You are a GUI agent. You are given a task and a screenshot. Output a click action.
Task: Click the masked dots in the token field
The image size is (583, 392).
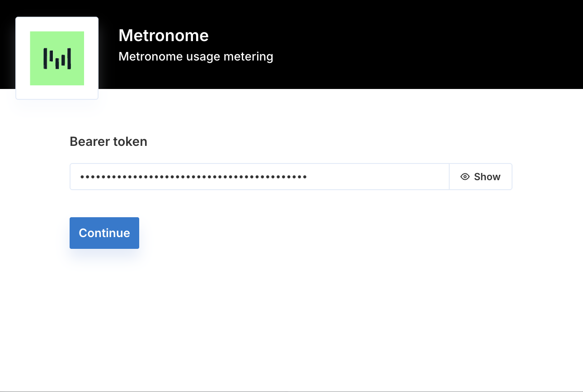(x=193, y=177)
